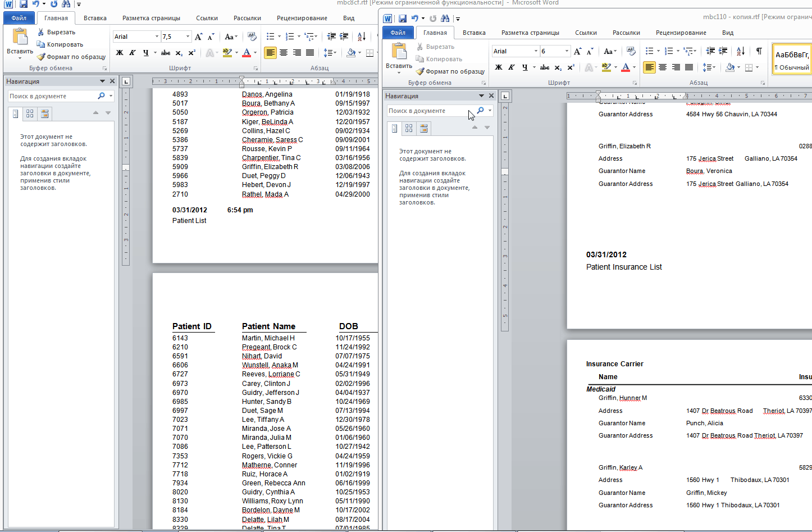Viewport: 812px width, 532px height.
Task: Open bullet list dropdown arrow in left window
Action: coord(280,37)
